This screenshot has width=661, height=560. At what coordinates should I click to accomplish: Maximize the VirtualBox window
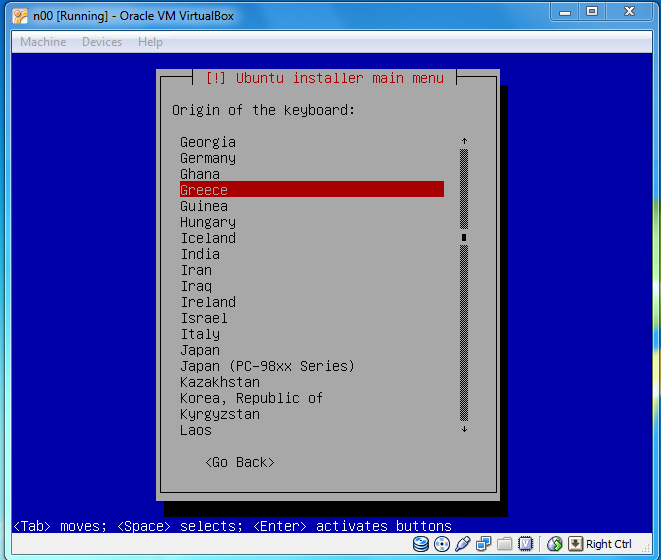coord(592,12)
